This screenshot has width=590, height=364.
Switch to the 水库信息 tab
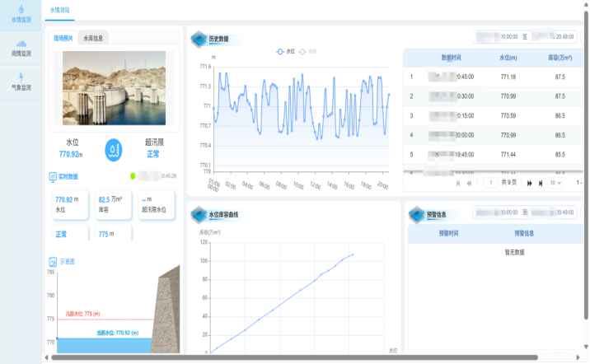[93, 38]
